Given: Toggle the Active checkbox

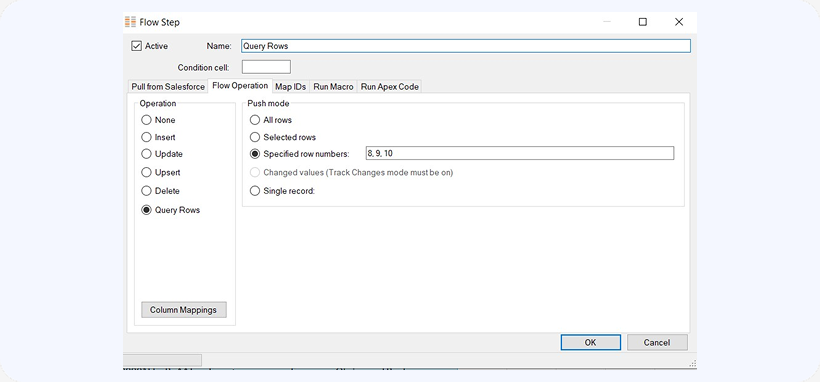Looking at the screenshot, I should click(x=136, y=46).
